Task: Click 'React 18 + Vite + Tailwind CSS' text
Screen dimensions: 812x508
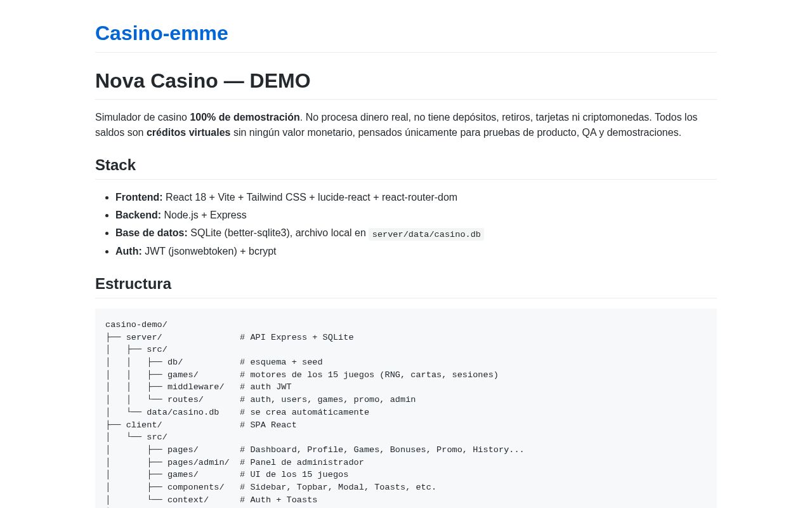Action: [x=236, y=197]
